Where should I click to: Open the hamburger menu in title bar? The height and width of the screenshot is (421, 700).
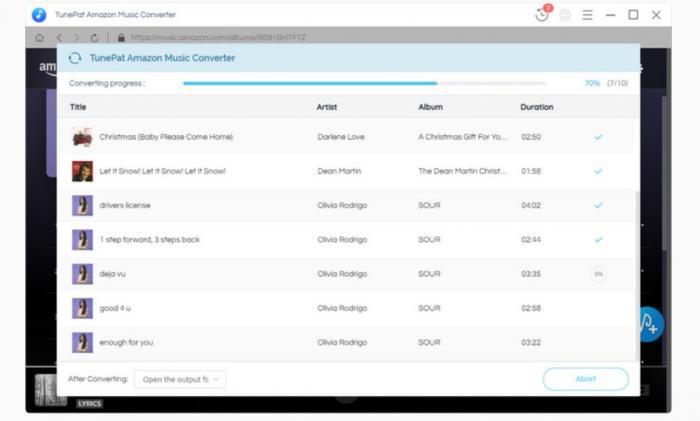click(588, 15)
